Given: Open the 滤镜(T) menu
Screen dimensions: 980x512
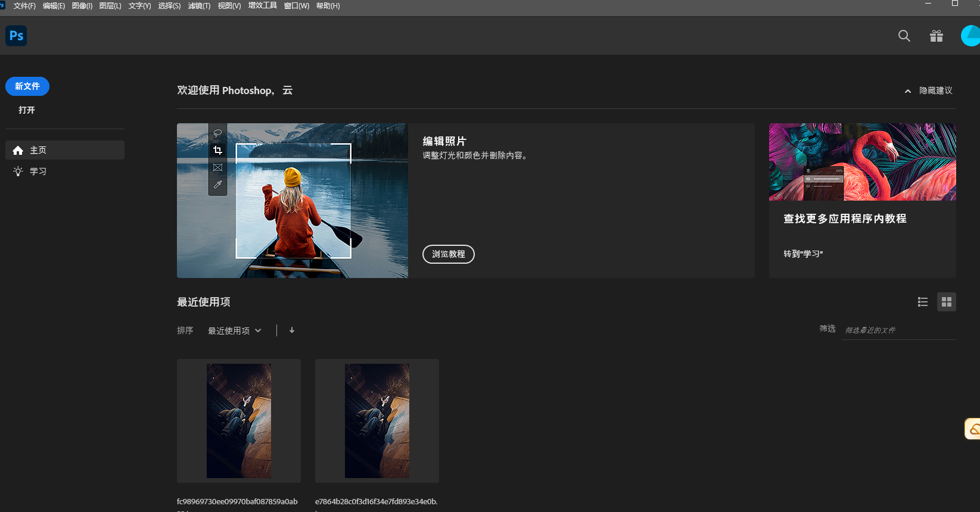Looking at the screenshot, I should point(199,6).
